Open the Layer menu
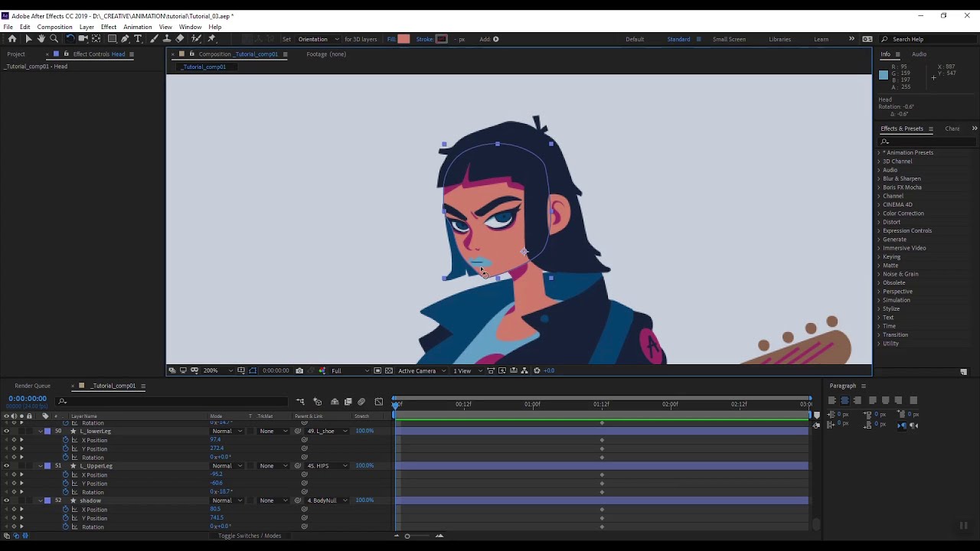The height and width of the screenshot is (551, 980). tap(87, 27)
